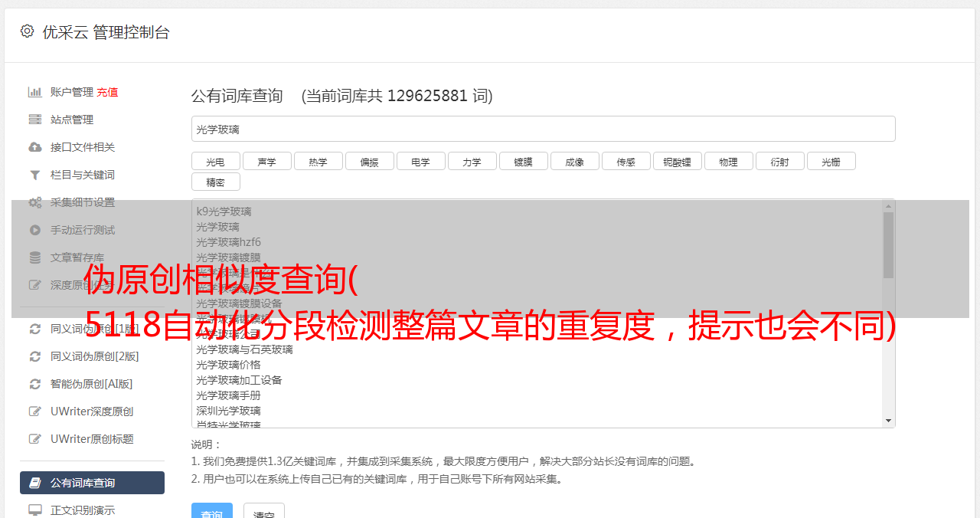Click the 栏目与关键词 filter icon
This screenshot has height=518, width=980.
(x=35, y=175)
